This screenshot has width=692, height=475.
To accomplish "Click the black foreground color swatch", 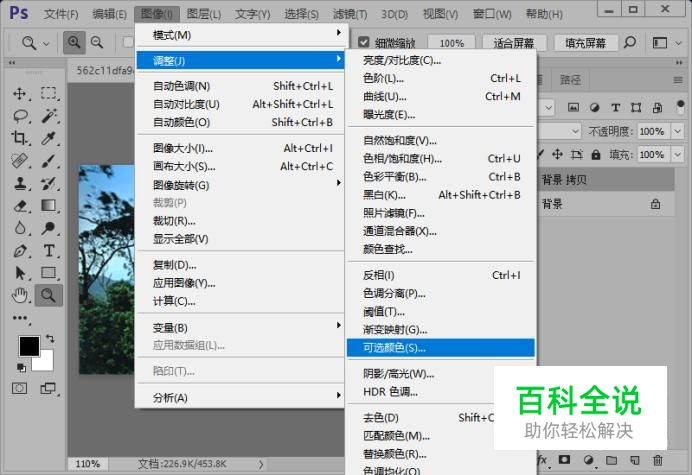I will click(x=28, y=345).
